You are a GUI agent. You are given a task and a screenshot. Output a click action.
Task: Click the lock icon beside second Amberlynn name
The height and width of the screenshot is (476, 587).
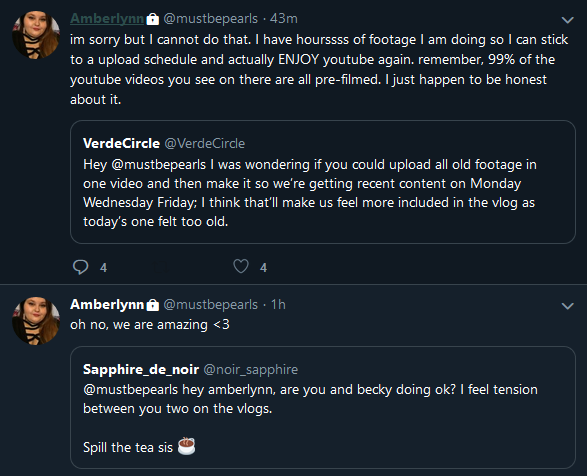(x=152, y=305)
